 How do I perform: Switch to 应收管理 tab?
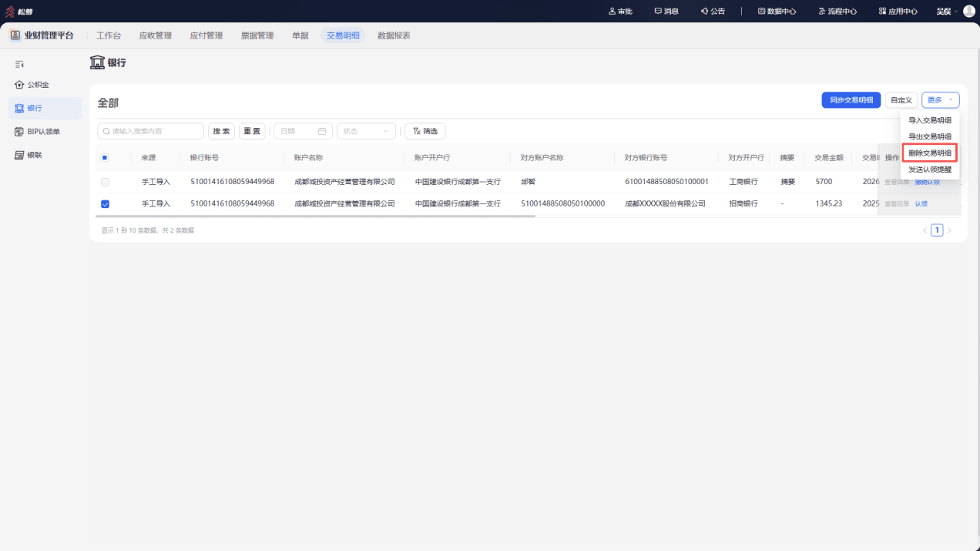point(156,35)
